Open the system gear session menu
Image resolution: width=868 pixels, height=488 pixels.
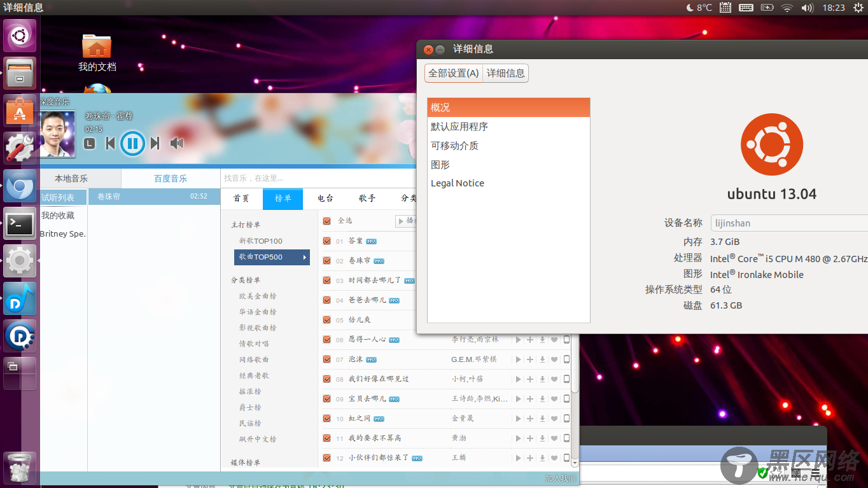(858, 8)
